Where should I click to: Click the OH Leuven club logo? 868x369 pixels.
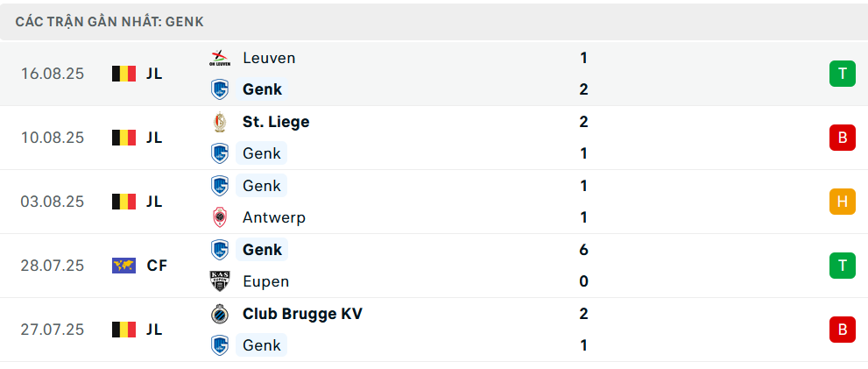click(219, 58)
